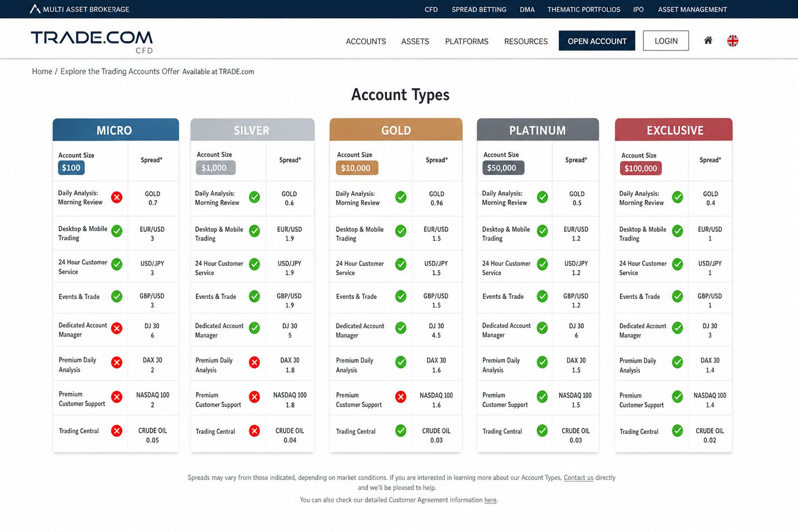
Task: Select the MICRO account header
Action: (x=116, y=130)
